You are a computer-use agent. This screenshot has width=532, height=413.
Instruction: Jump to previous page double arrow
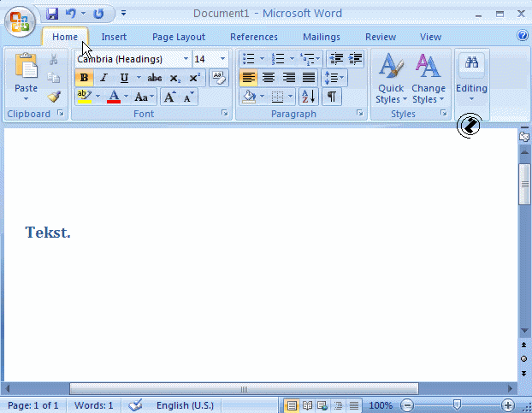pyautogui.click(x=523, y=345)
